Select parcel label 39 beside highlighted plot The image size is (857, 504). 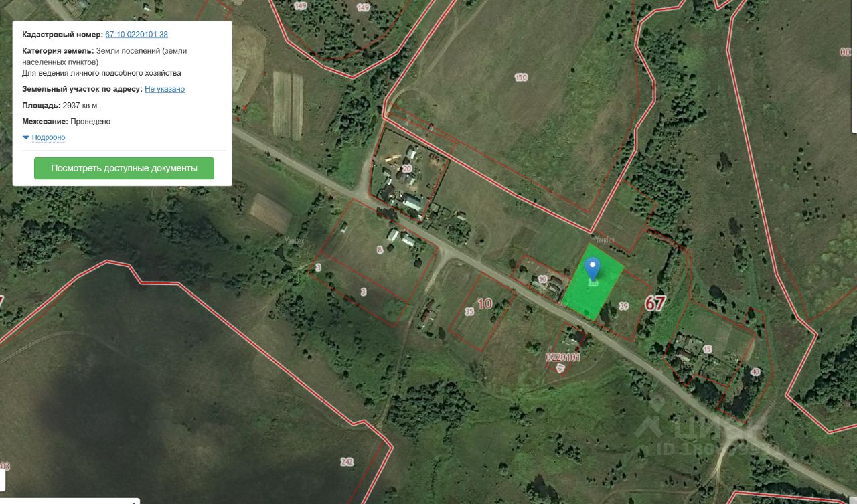(x=624, y=306)
